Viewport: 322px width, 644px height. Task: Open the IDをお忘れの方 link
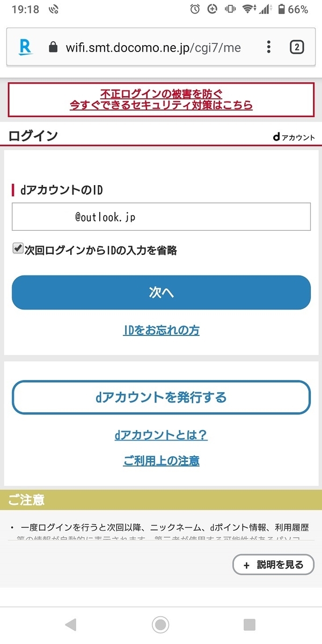coord(161,331)
